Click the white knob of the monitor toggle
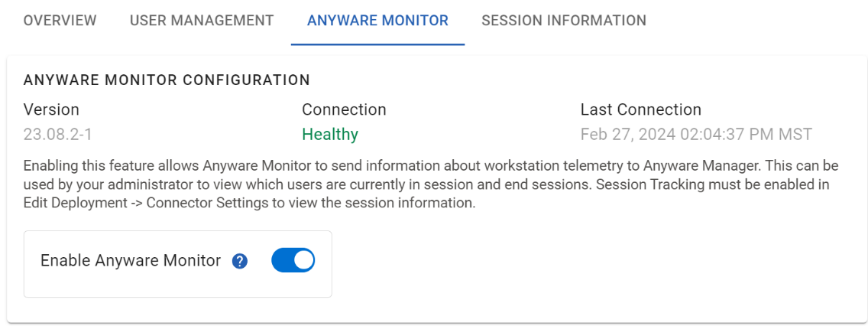This screenshot has width=868, height=326. coord(303,261)
